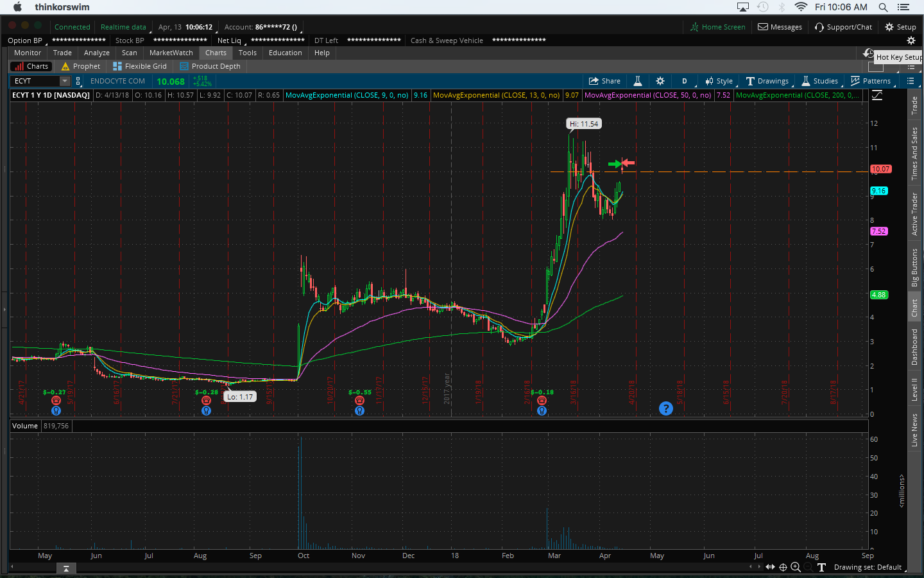Toggle time axis expansion arrows
Image resolution: width=924 pixels, height=578 pixels.
(x=770, y=567)
